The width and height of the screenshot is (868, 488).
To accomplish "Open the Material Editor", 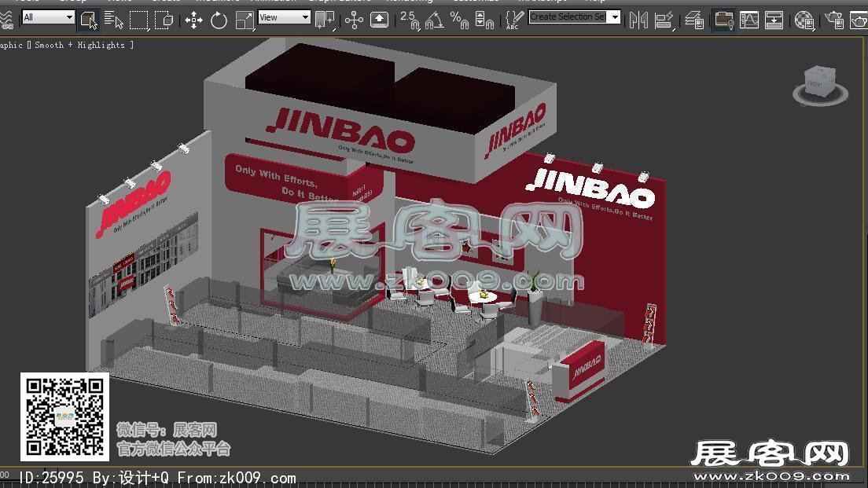I will (x=804, y=20).
